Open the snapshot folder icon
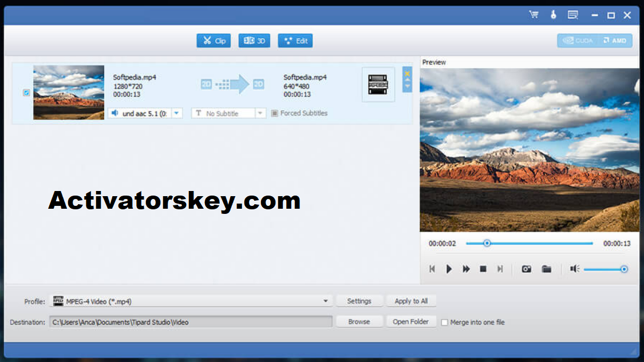The width and height of the screenshot is (644, 362). coord(546,269)
